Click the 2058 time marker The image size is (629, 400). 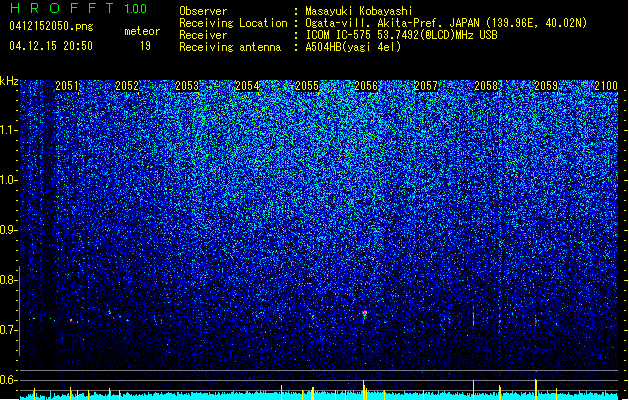[486, 86]
